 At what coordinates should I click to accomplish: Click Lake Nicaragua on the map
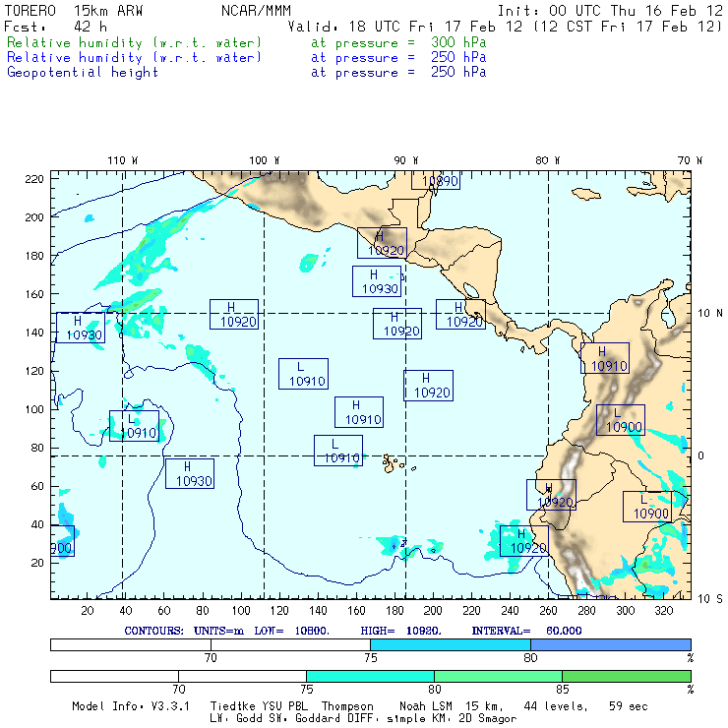(471, 290)
